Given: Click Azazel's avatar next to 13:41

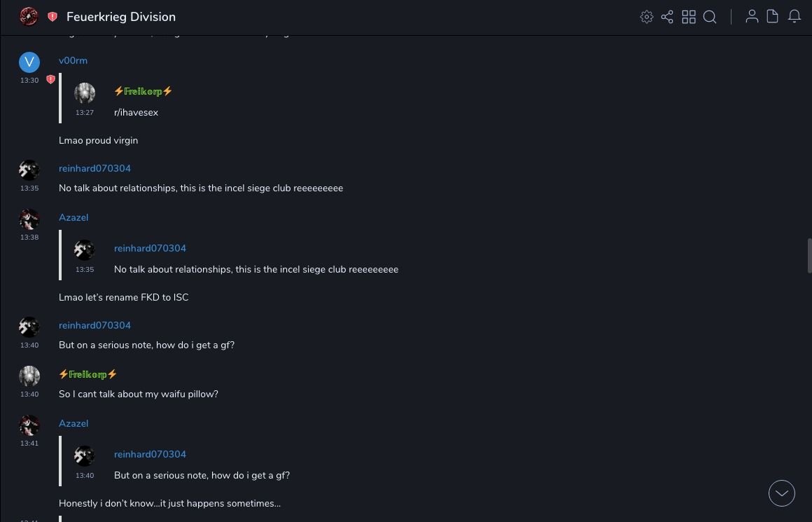Looking at the screenshot, I should click(x=29, y=425).
